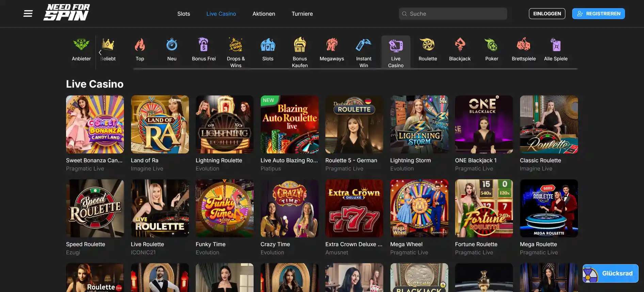This screenshot has width=644, height=292.
Task: Open the Fortune Roulette thumbnail
Action: coord(484,208)
